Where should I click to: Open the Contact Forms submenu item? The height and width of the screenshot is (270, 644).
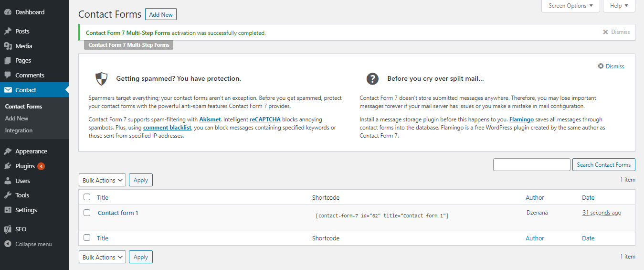point(23,107)
